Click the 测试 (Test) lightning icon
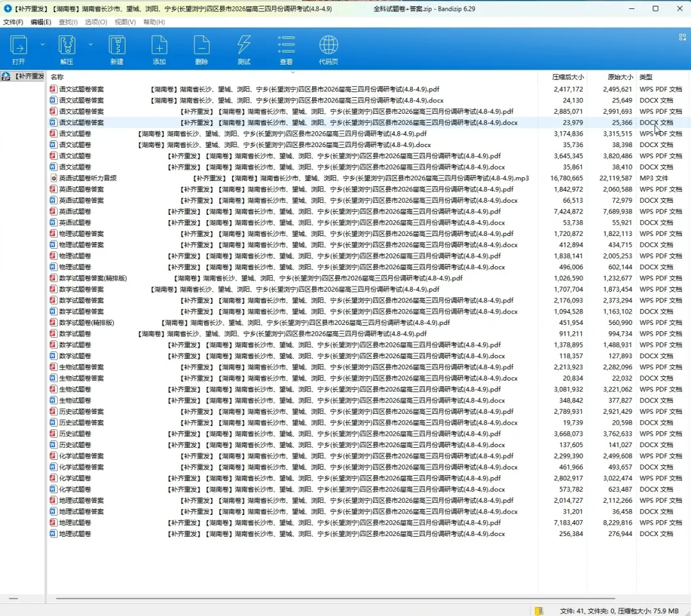This screenshot has width=691, height=616. coord(244,50)
